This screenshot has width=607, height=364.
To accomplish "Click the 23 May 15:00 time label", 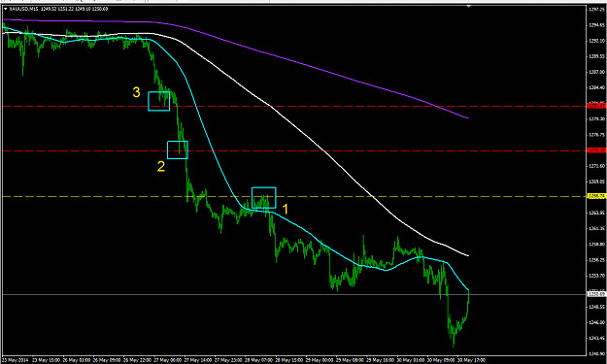I will coord(46,360).
